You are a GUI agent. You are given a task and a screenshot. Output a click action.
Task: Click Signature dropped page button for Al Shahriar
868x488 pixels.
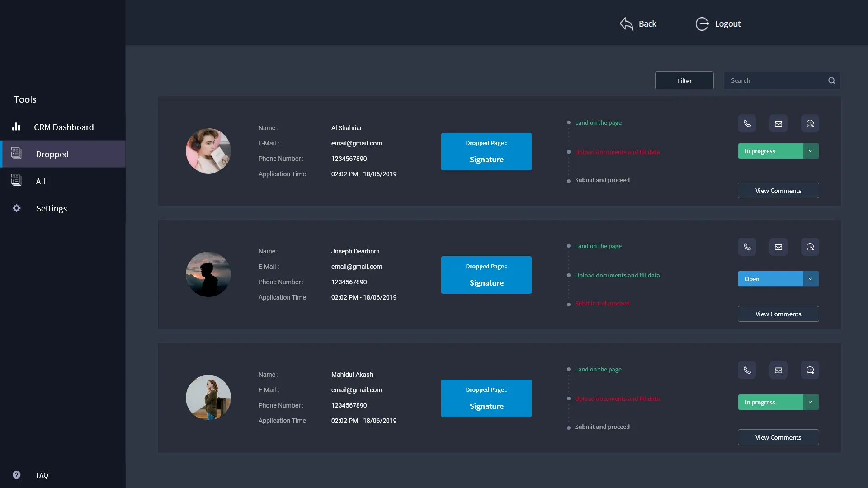click(486, 151)
